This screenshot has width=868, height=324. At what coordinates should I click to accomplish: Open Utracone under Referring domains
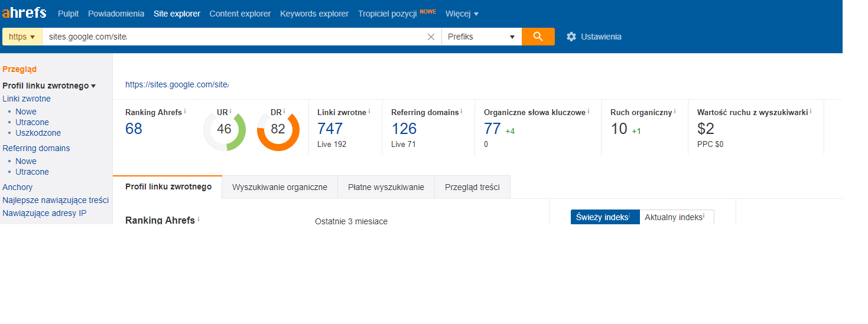pos(32,172)
